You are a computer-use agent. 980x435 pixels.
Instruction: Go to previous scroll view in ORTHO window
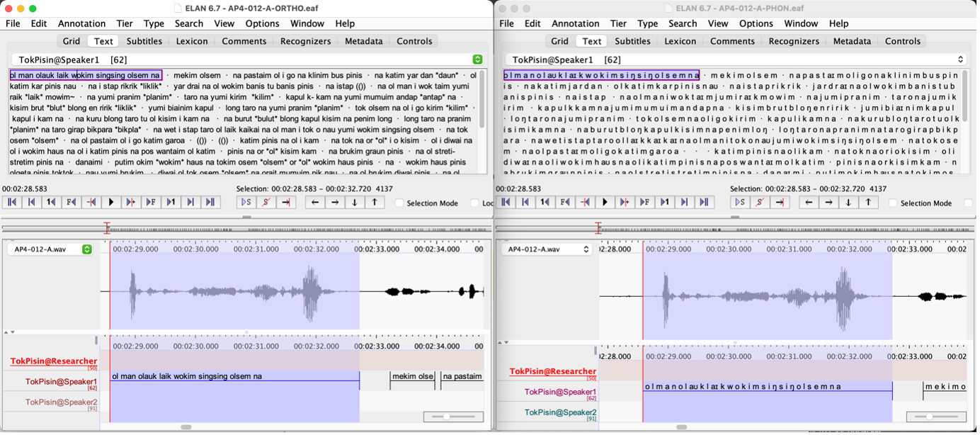point(32,203)
